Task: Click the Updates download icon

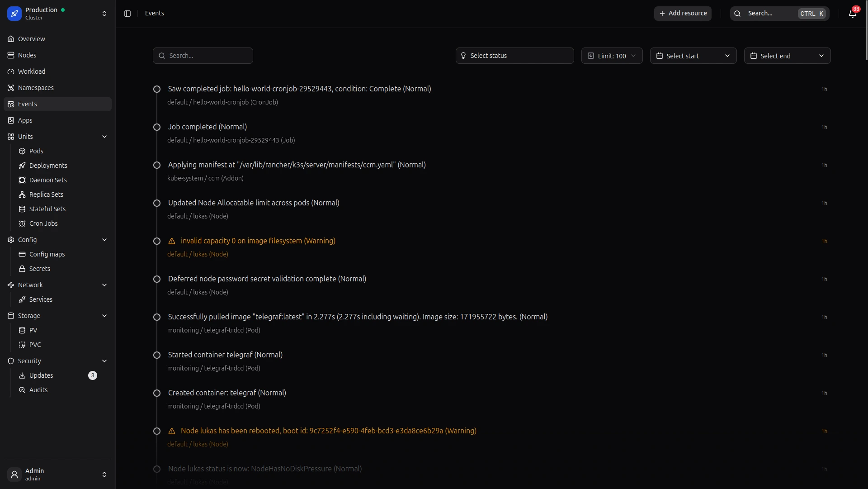Action: pos(22,375)
